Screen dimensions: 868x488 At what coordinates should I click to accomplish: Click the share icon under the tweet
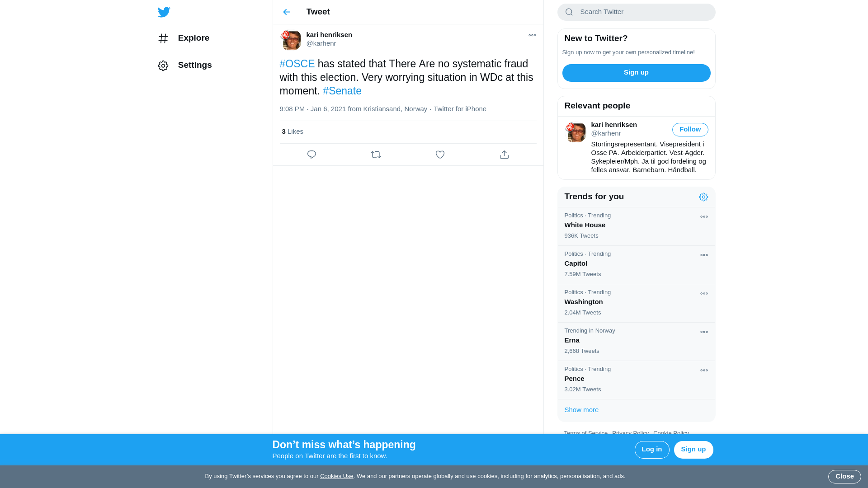(x=504, y=155)
